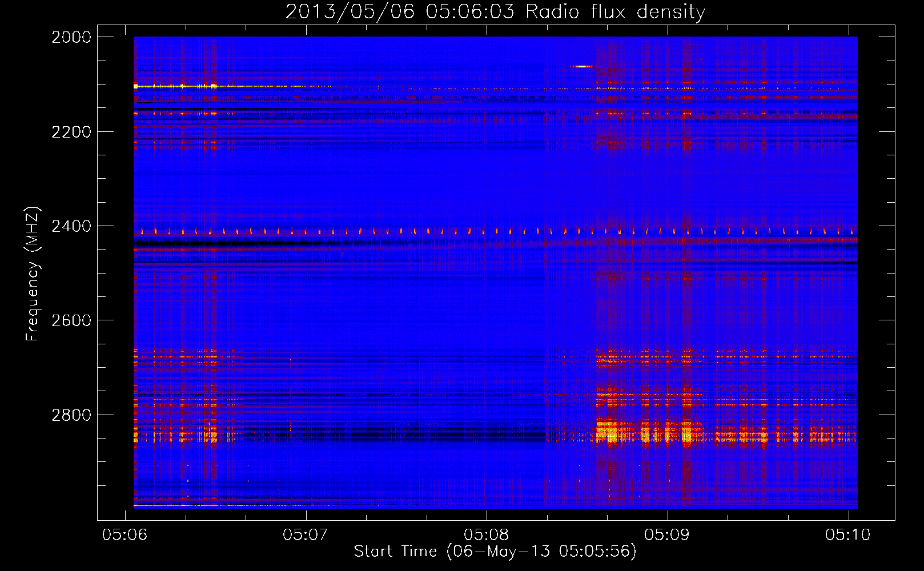Click the 2600 frequency tick label

click(x=71, y=320)
